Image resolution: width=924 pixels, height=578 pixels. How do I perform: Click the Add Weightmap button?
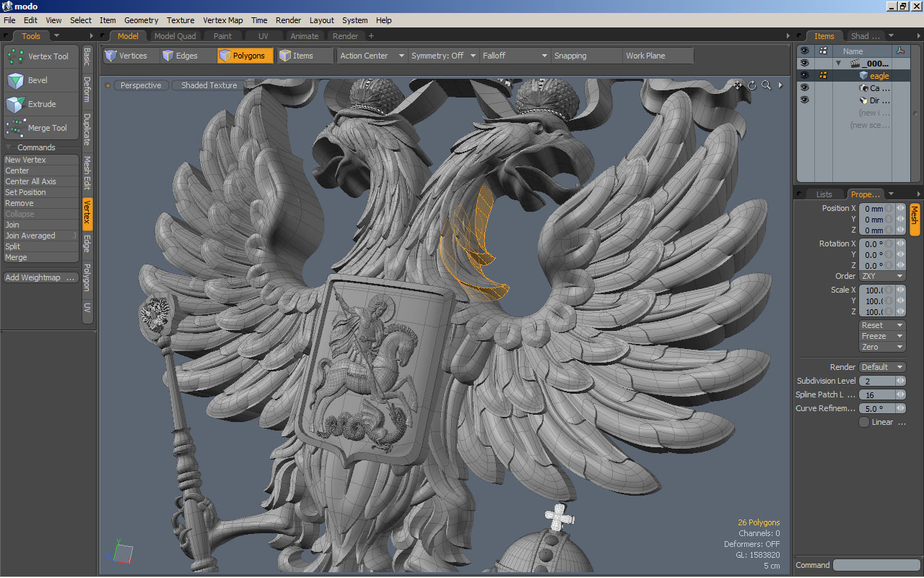tap(40, 277)
